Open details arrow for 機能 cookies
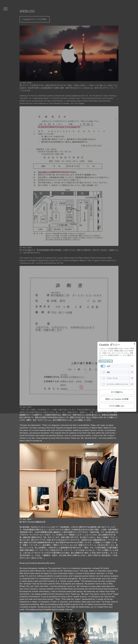The width and height of the screenshot is (138, 644). pos(132,372)
